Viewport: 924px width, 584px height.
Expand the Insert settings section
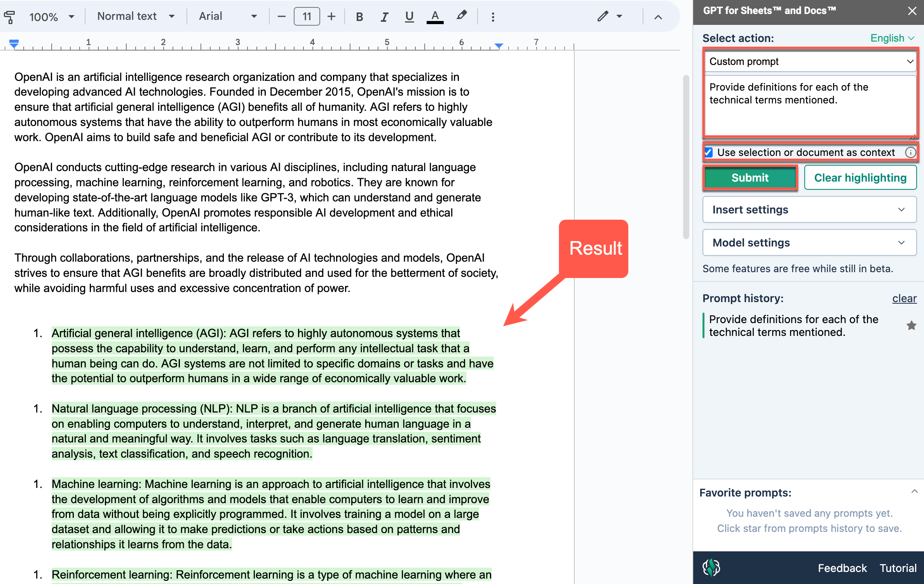point(809,210)
